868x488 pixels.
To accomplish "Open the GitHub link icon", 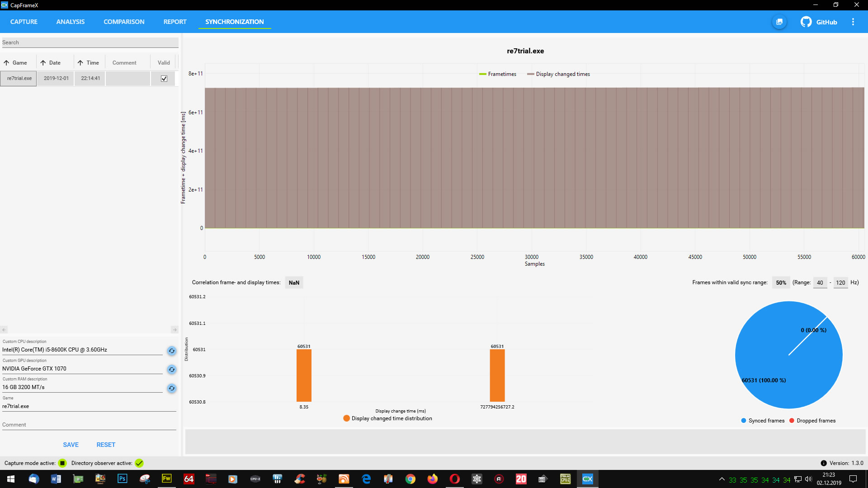I will point(806,22).
